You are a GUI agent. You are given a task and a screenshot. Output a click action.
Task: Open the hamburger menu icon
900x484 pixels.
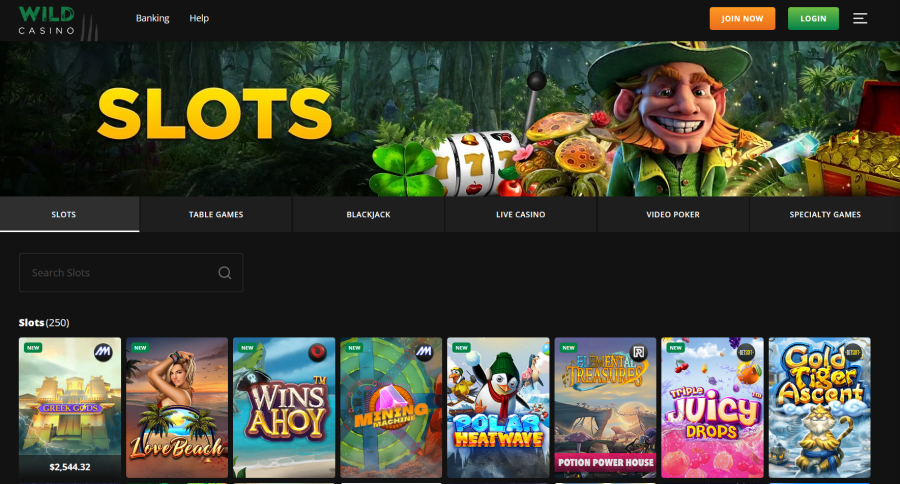pyautogui.click(x=859, y=18)
